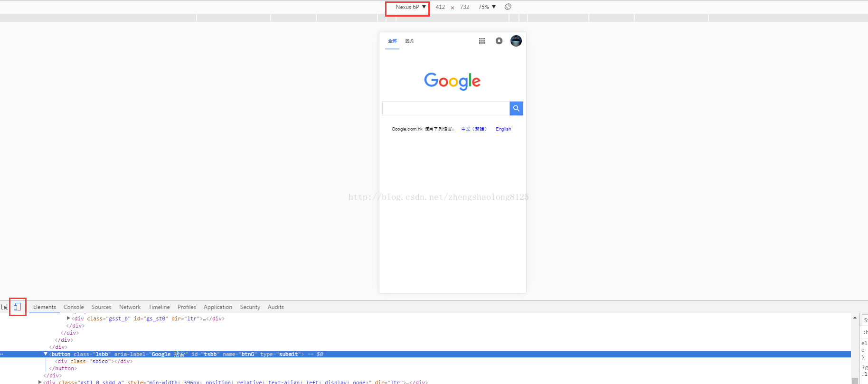Click the English language link
The image size is (868, 384).
[x=503, y=129]
